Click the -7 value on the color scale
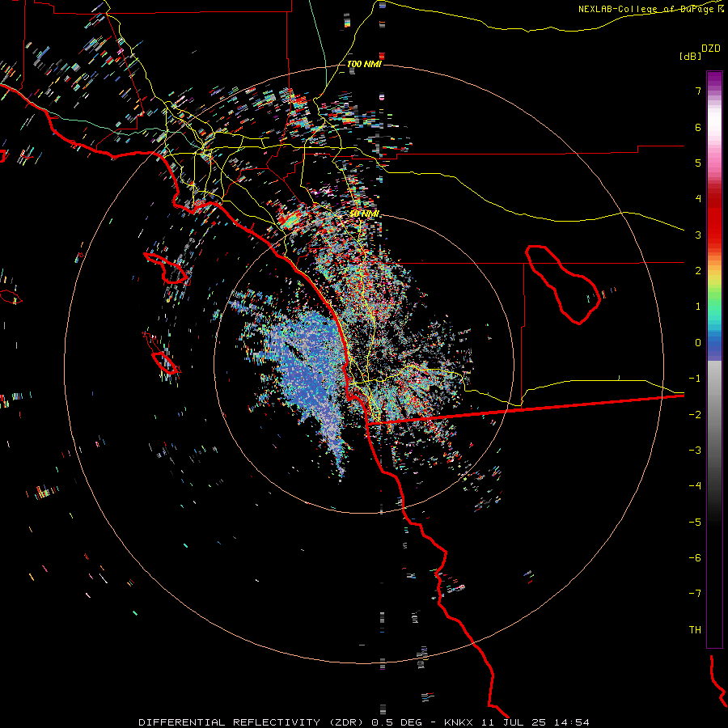 point(695,594)
